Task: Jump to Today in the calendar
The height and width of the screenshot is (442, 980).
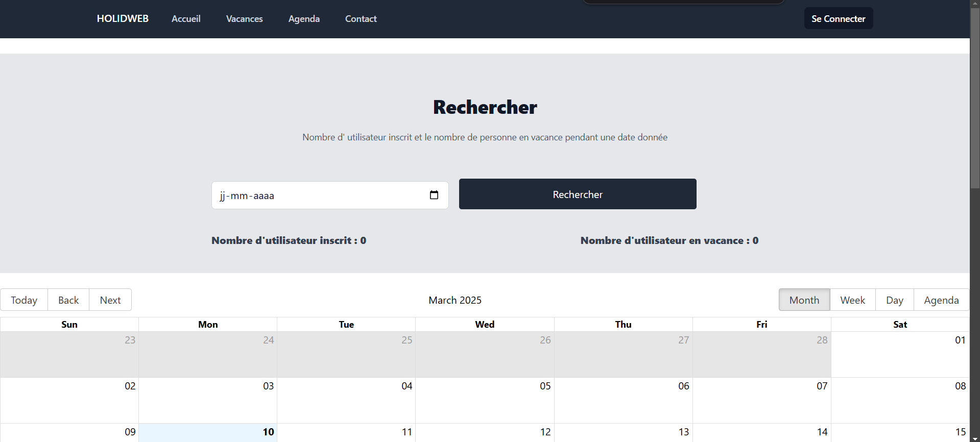Action: (24, 300)
